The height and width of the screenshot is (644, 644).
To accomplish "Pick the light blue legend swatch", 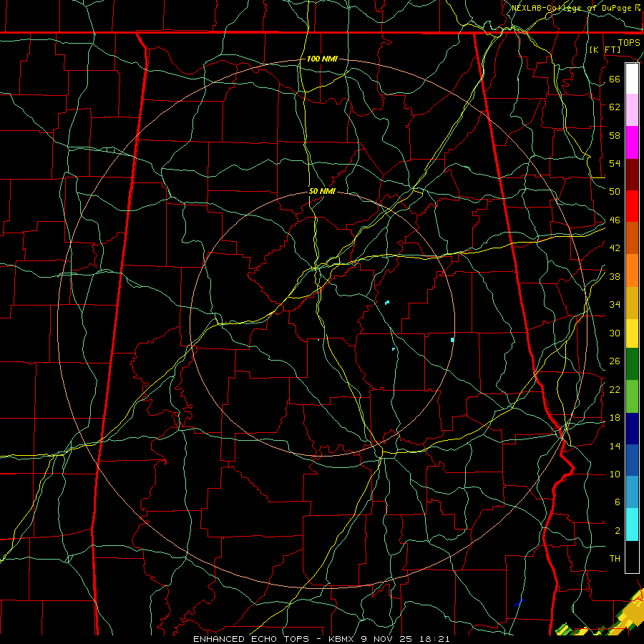I will [632, 492].
